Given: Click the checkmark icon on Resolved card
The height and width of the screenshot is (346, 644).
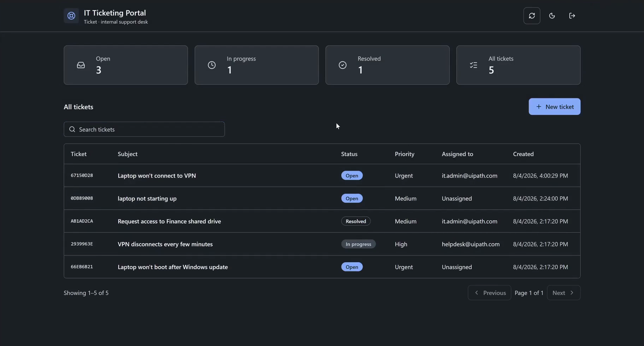Looking at the screenshot, I should click(343, 65).
